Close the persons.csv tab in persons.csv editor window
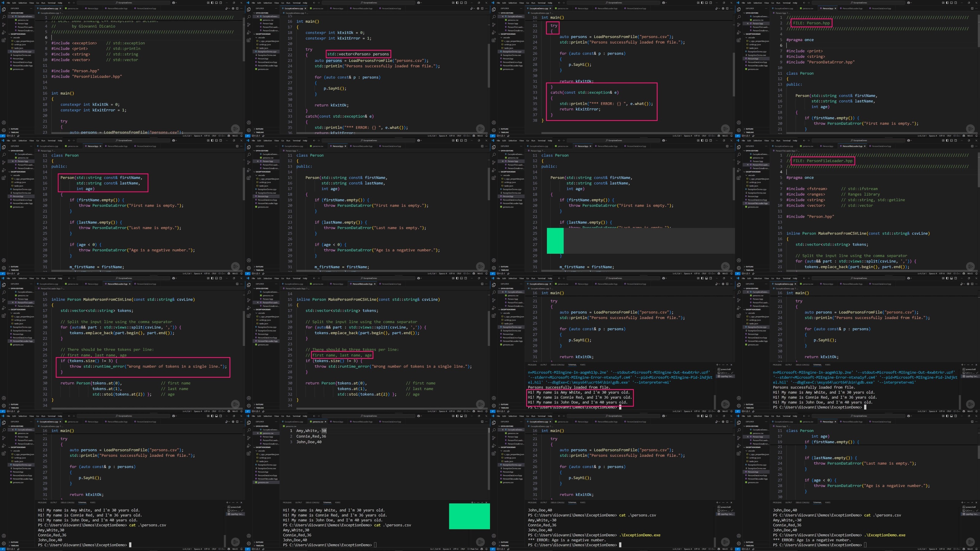The width and height of the screenshot is (980, 551). [x=326, y=422]
